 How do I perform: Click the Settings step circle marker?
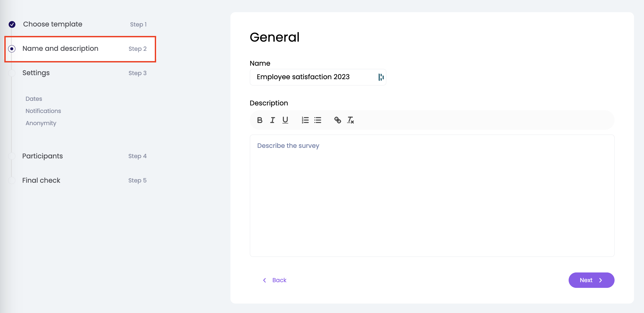pos(12,73)
